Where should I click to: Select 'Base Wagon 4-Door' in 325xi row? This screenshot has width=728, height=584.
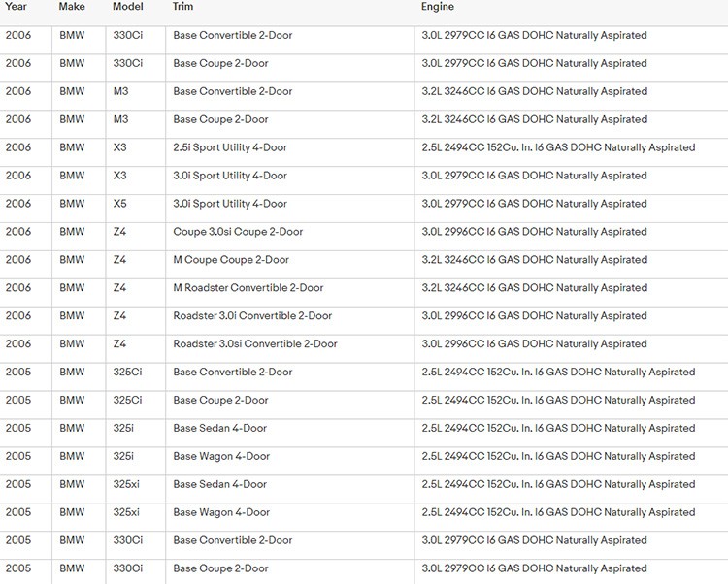[221, 512]
